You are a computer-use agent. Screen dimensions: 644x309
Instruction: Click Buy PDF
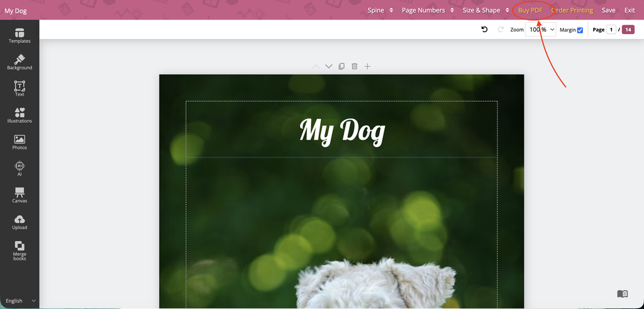pyautogui.click(x=530, y=10)
